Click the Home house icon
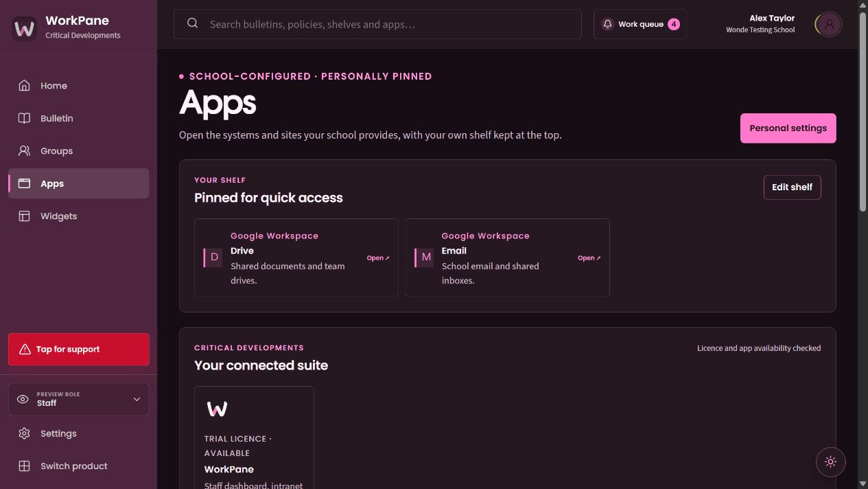The height and width of the screenshot is (489, 868). (24, 86)
